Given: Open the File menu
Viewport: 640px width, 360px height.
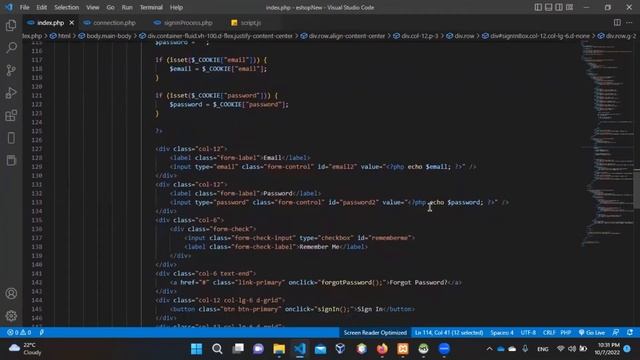Looking at the screenshot, I should pos(24,7).
